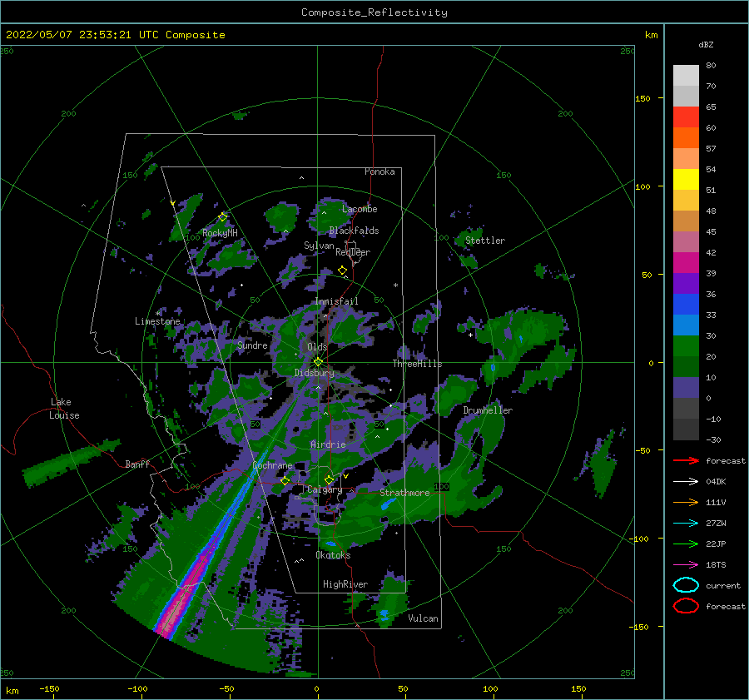Click the yellow diamond marker above Calgary

(x=329, y=479)
